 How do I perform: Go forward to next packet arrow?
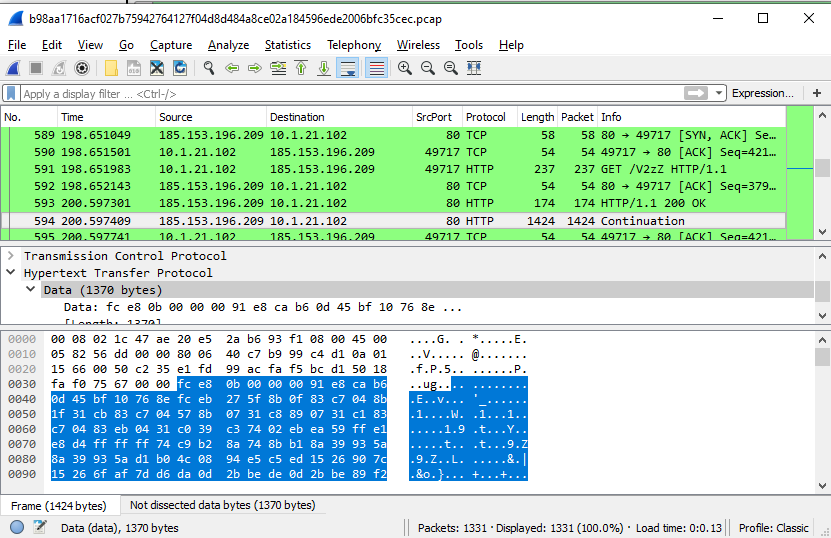point(255,68)
